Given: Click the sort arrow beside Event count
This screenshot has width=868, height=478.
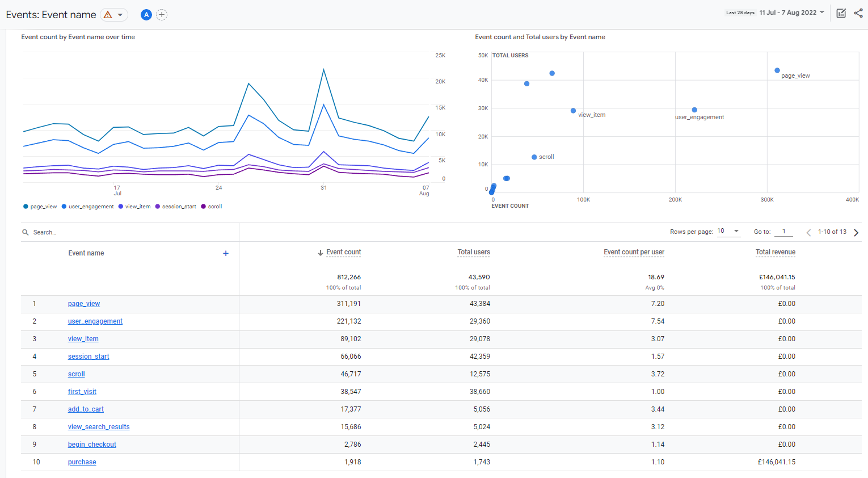Looking at the screenshot, I should (321, 252).
